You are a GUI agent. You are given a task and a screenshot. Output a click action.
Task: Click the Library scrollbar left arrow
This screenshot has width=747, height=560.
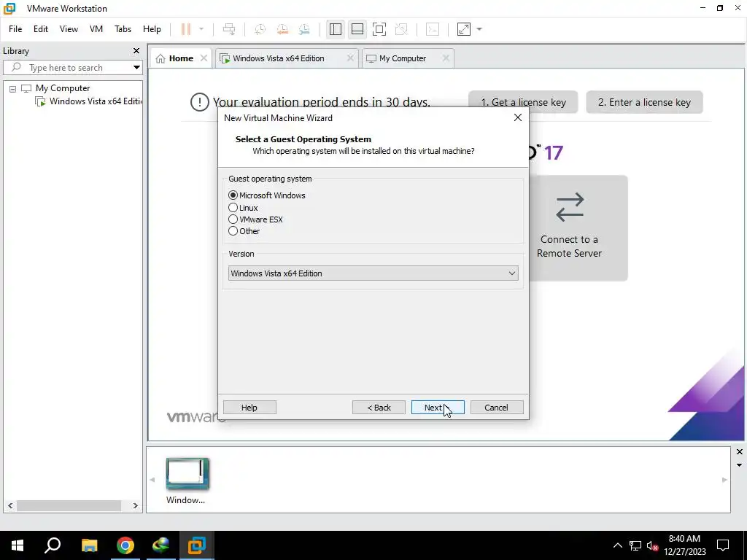10,506
